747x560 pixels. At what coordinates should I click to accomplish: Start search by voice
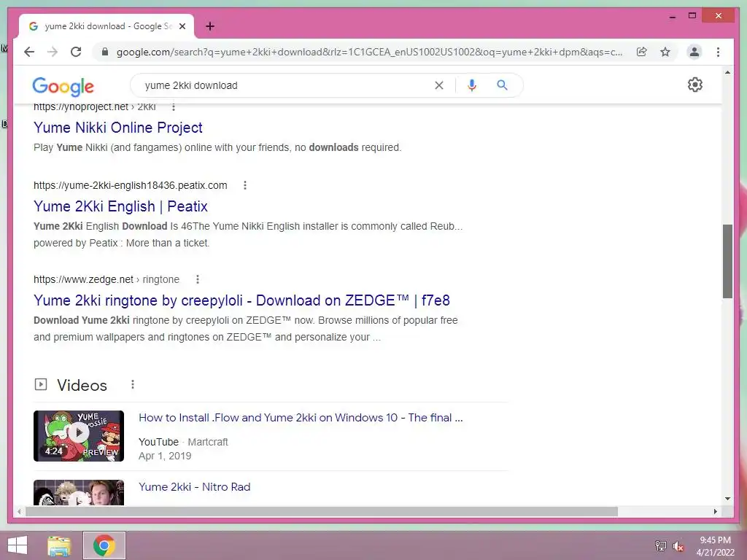click(x=472, y=85)
